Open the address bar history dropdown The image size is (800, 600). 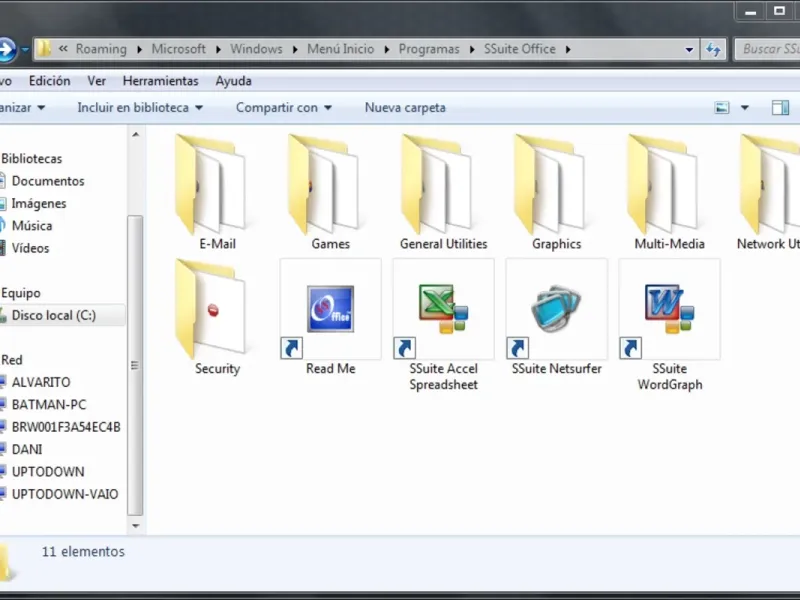689,49
